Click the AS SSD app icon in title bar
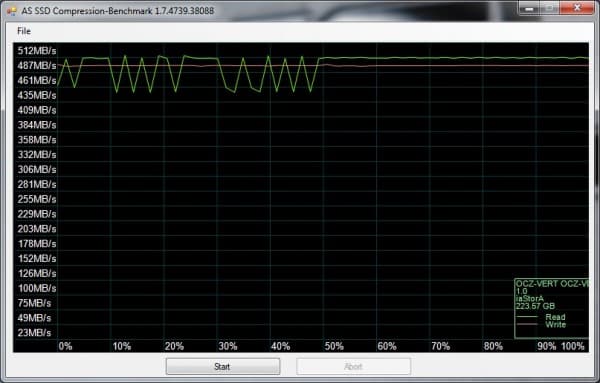 11,11
